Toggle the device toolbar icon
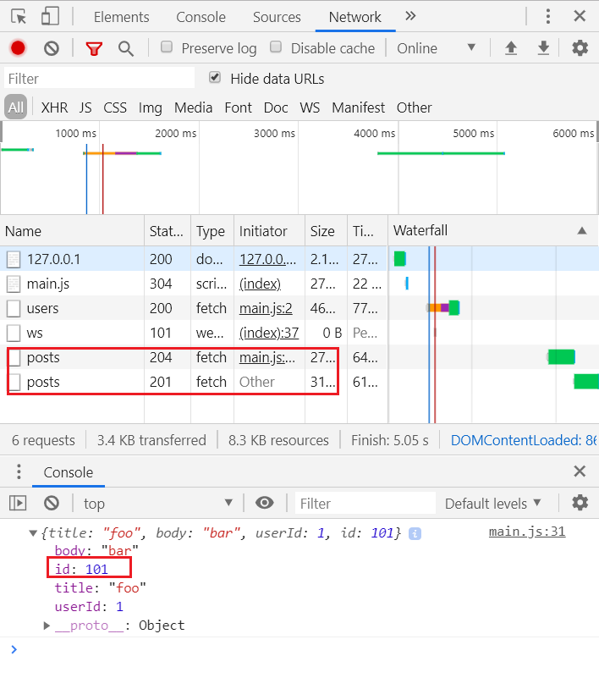 click(50, 17)
